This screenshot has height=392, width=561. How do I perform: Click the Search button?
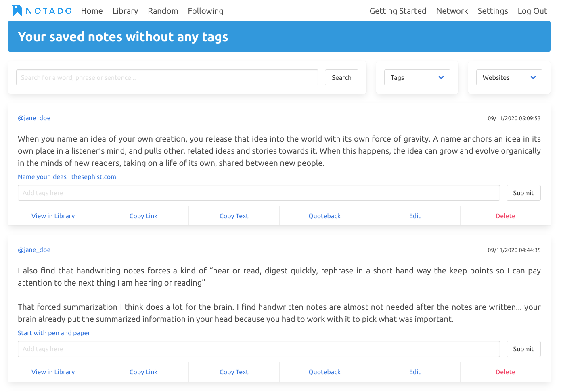[341, 77]
